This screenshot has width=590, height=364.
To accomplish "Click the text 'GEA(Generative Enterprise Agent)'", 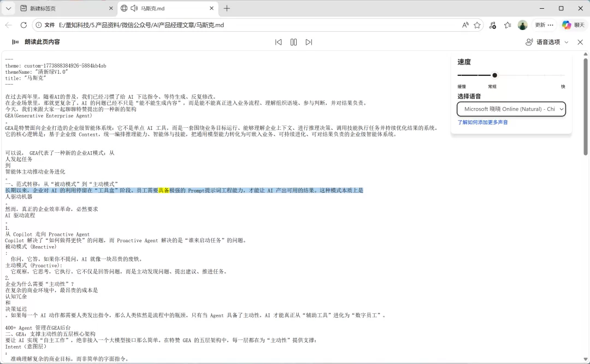I will tap(49, 116).
